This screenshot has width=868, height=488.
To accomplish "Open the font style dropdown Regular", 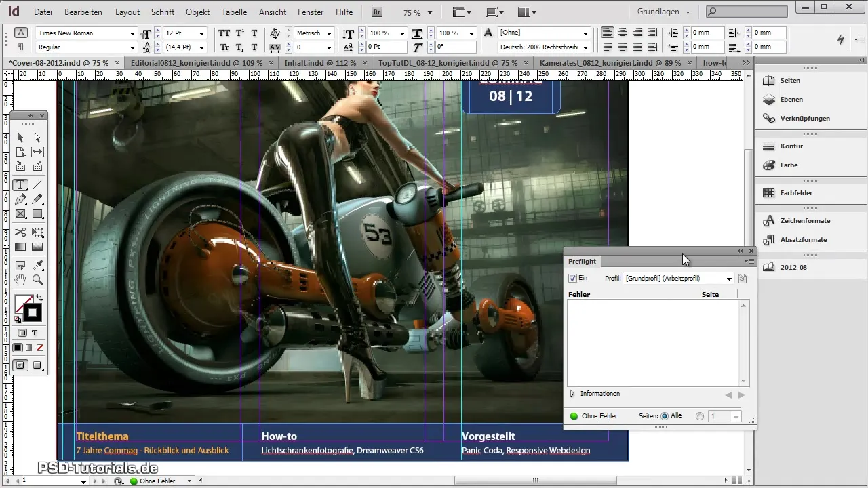I will click(132, 47).
